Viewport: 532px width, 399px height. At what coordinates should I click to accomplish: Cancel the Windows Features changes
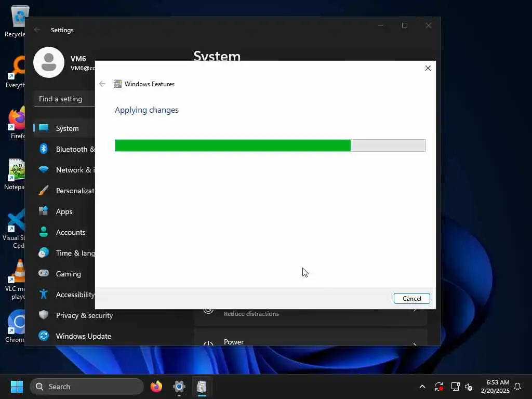(411, 299)
